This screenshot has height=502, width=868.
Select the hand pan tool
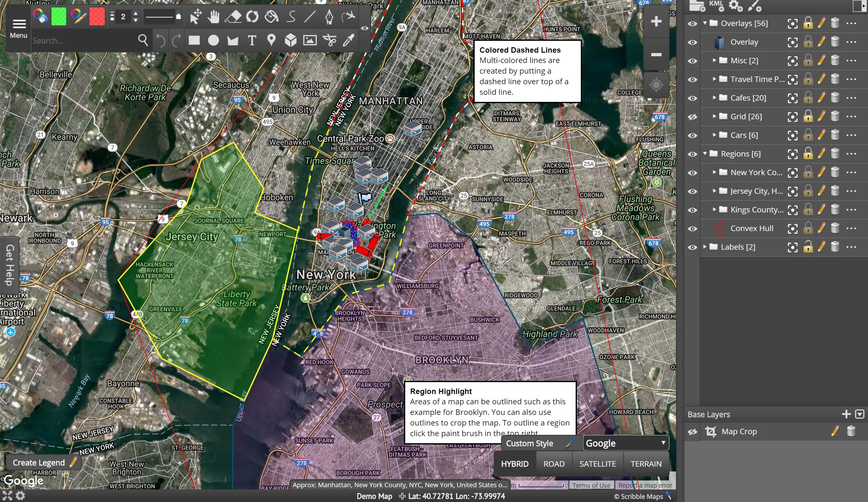[214, 16]
